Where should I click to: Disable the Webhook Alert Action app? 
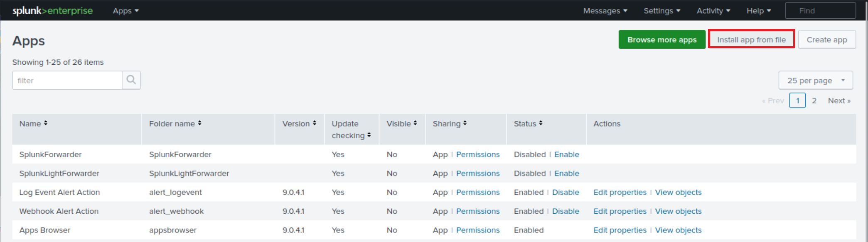(566, 211)
